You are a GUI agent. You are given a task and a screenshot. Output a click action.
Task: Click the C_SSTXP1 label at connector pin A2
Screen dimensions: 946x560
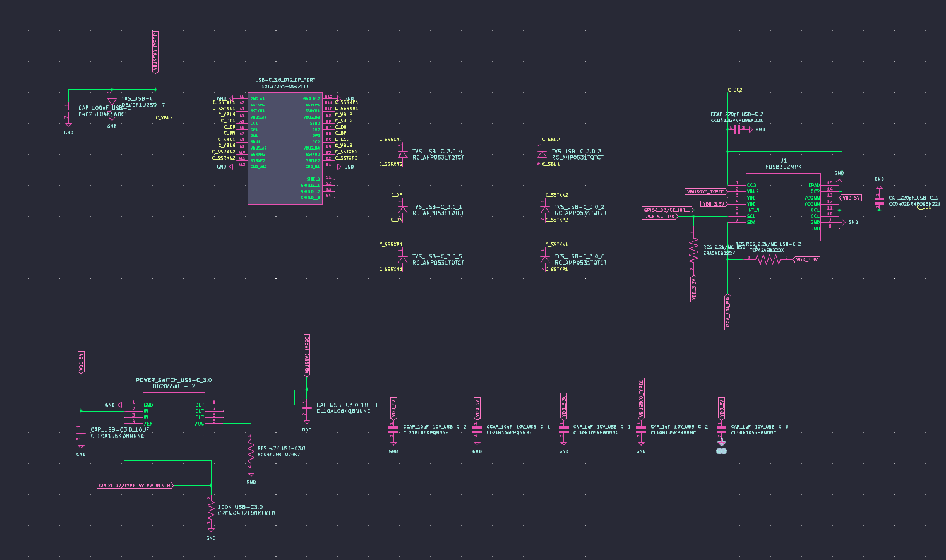(224, 102)
